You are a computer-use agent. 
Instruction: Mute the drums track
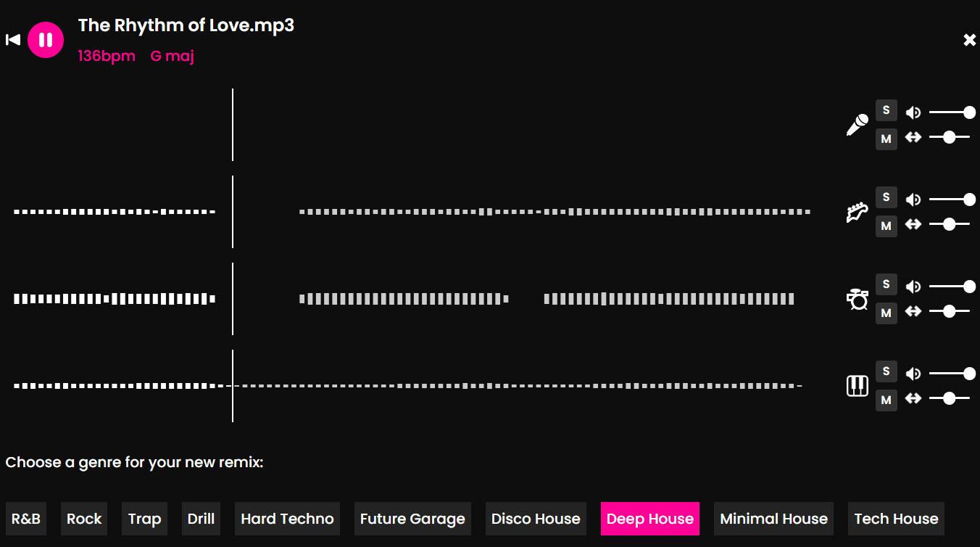click(886, 313)
